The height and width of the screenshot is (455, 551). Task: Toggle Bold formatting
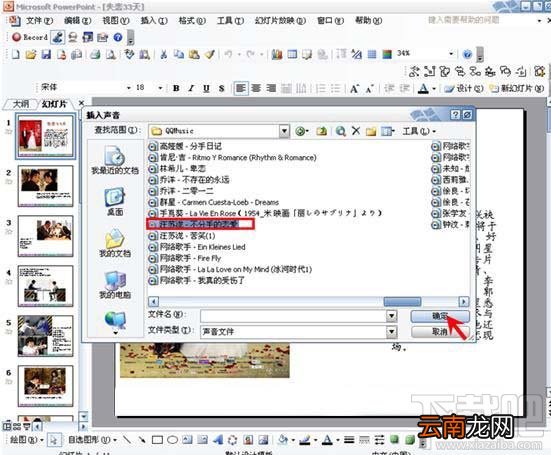176,88
